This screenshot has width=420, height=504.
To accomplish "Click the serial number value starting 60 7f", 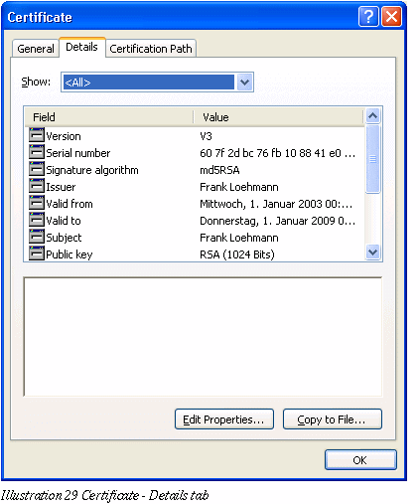I will 277,153.
